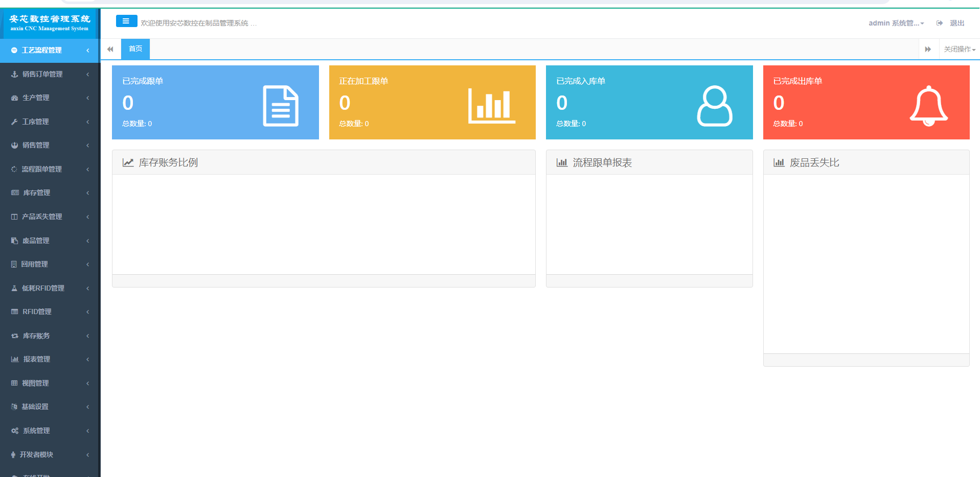The width and height of the screenshot is (980, 477).
Task: Click the 库存账务 retweet icon
Action: click(15, 336)
